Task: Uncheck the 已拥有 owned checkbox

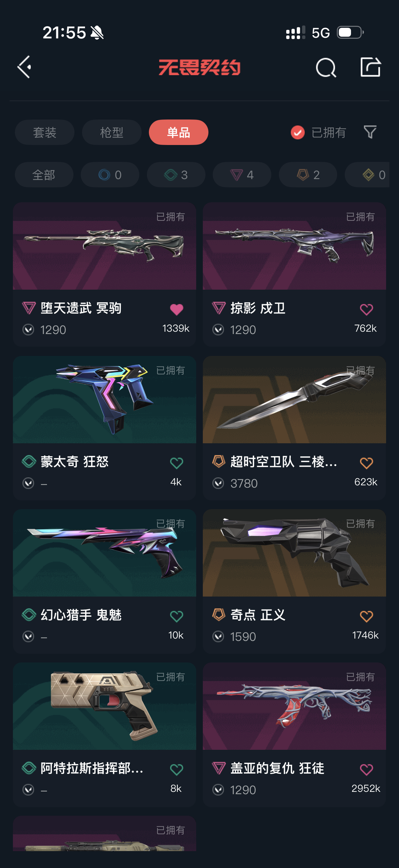Action: [298, 132]
